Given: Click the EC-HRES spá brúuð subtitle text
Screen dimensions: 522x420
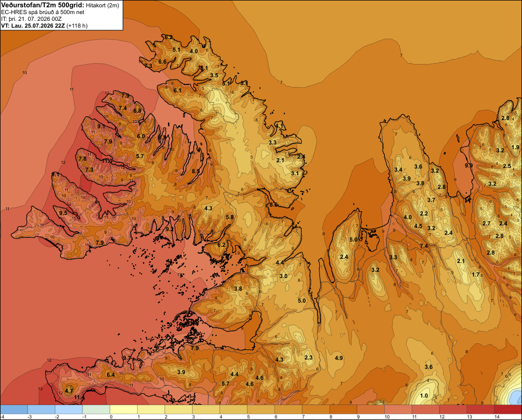Looking at the screenshot, I should tap(43, 13).
